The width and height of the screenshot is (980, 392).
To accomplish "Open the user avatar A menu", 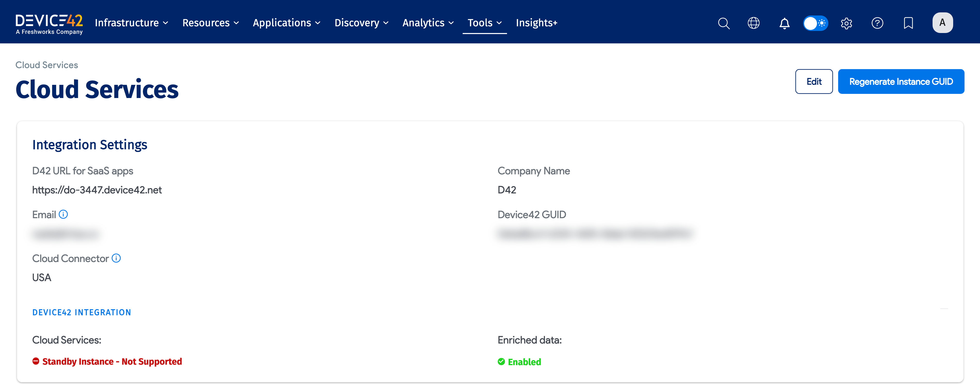I will (x=942, y=23).
